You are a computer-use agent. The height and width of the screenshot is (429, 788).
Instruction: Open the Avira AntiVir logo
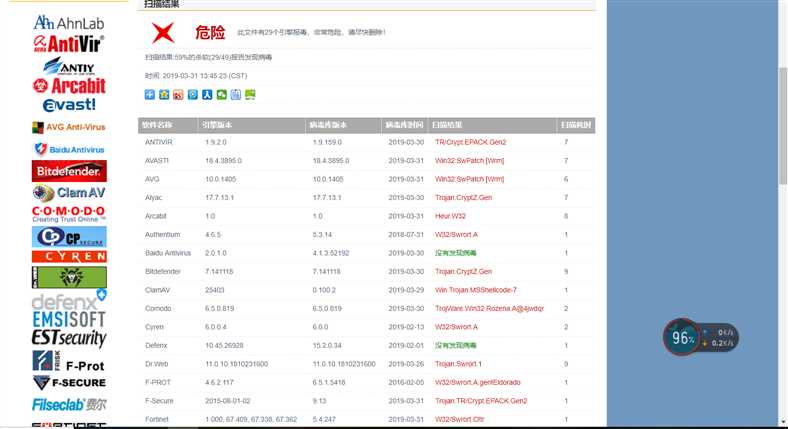(x=69, y=44)
